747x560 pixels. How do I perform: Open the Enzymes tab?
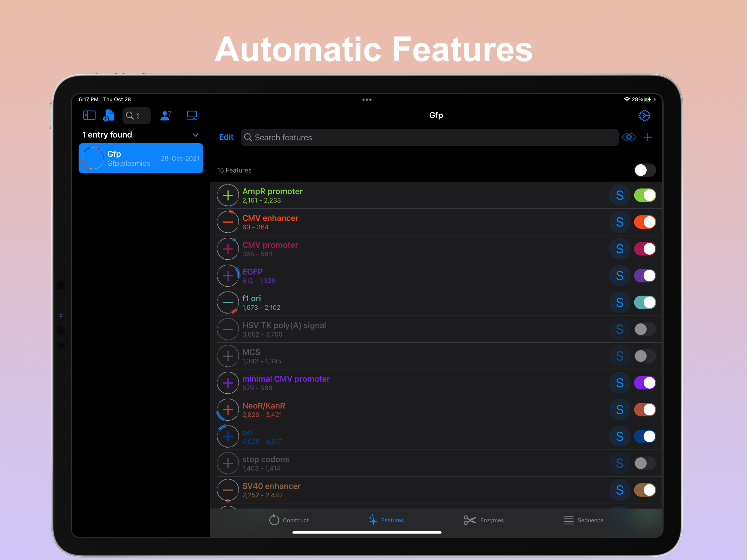483,520
